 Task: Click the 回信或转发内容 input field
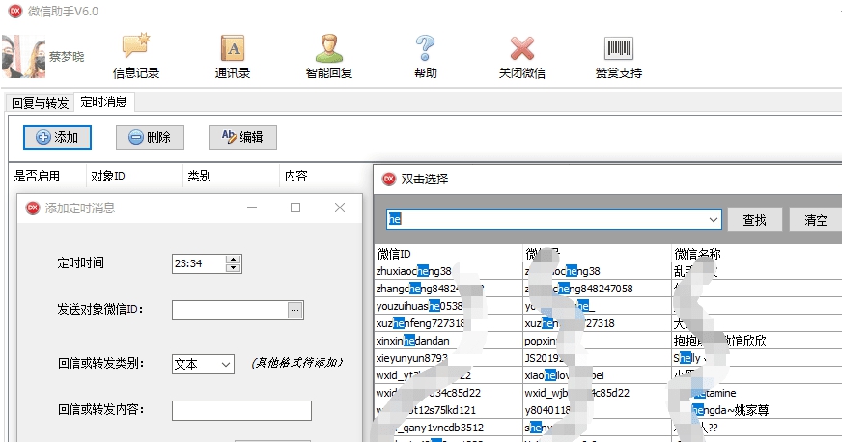point(241,410)
